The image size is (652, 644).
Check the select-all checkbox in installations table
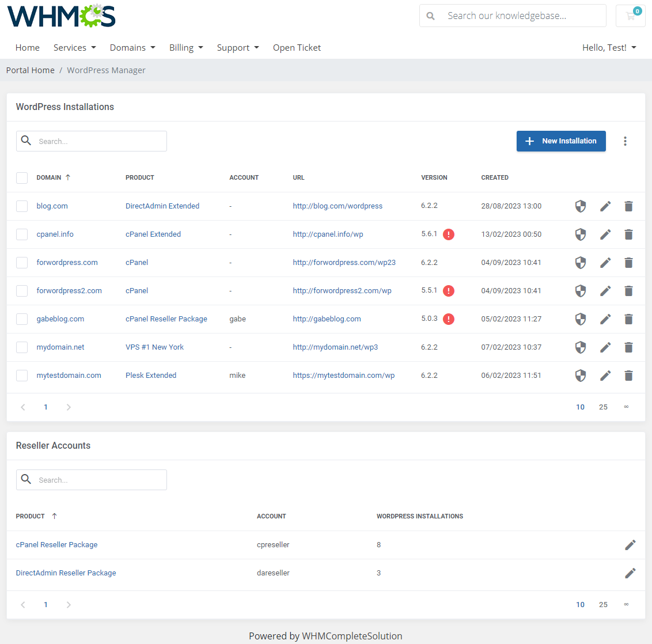(x=21, y=177)
